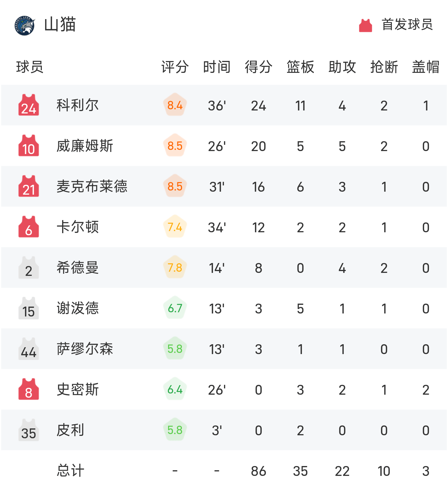This screenshot has height=492, width=448.
Task: Click the gray number 2 jersey icon
Action: (29, 267)
